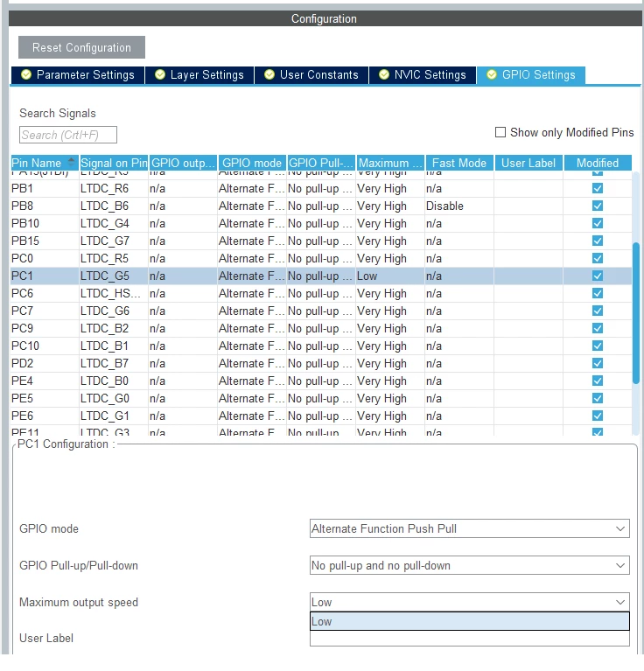Click the LTDC_G0 signal cell

[x=114, y=398]
